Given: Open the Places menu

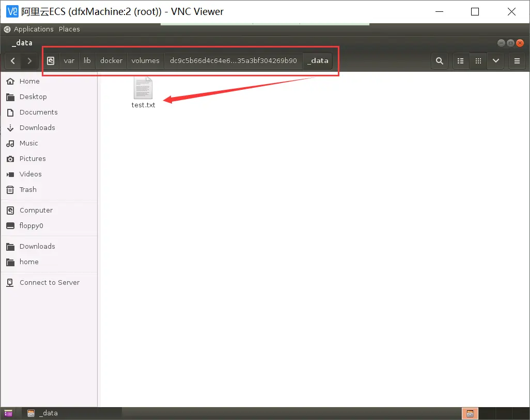Looking at the screenshot, I should (x=69, y=29).
